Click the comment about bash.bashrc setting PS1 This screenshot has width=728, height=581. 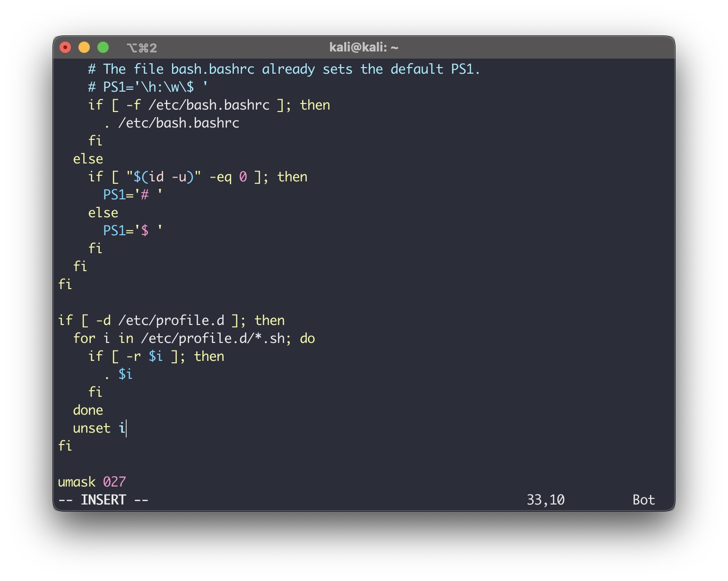tap(284, 69)
